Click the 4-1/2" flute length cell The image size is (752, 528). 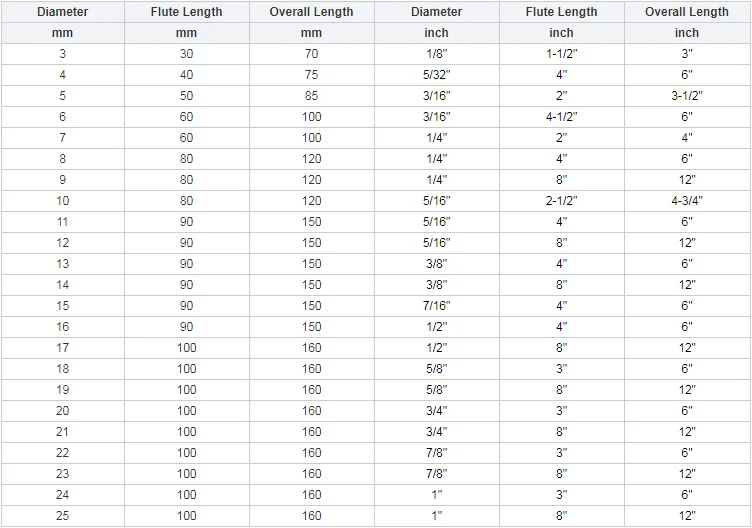tap(562, 117)
